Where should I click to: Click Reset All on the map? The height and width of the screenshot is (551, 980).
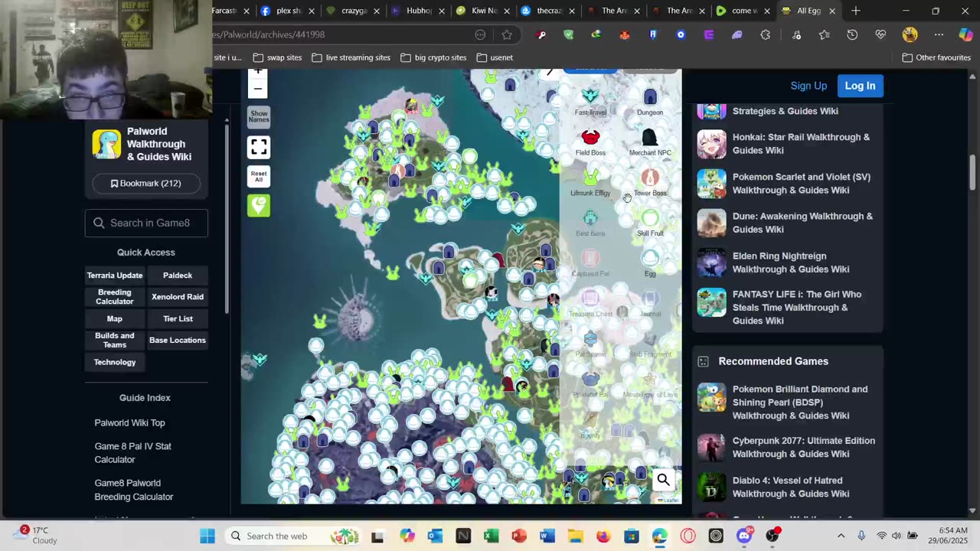pyautogui.click(x=259, y=176)
